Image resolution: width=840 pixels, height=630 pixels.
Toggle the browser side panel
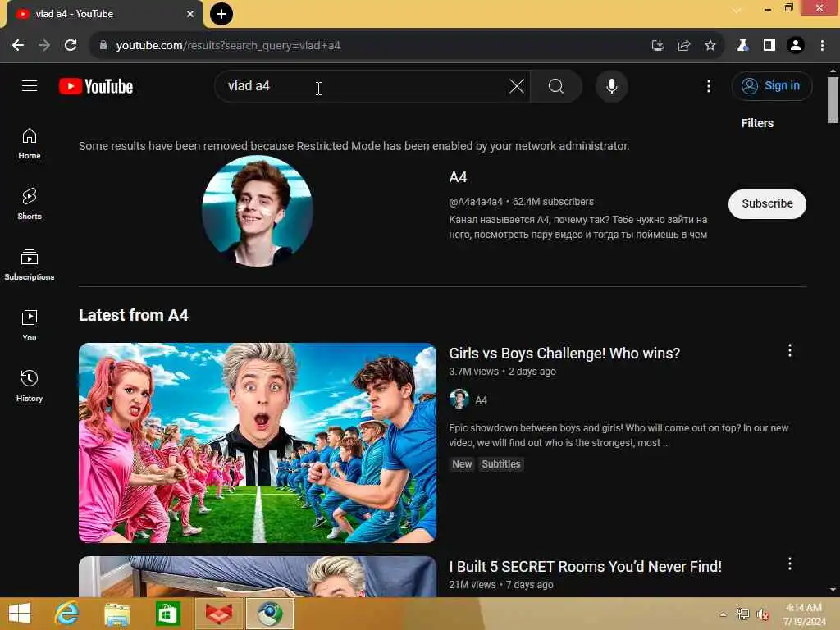(x=769, y=46)
